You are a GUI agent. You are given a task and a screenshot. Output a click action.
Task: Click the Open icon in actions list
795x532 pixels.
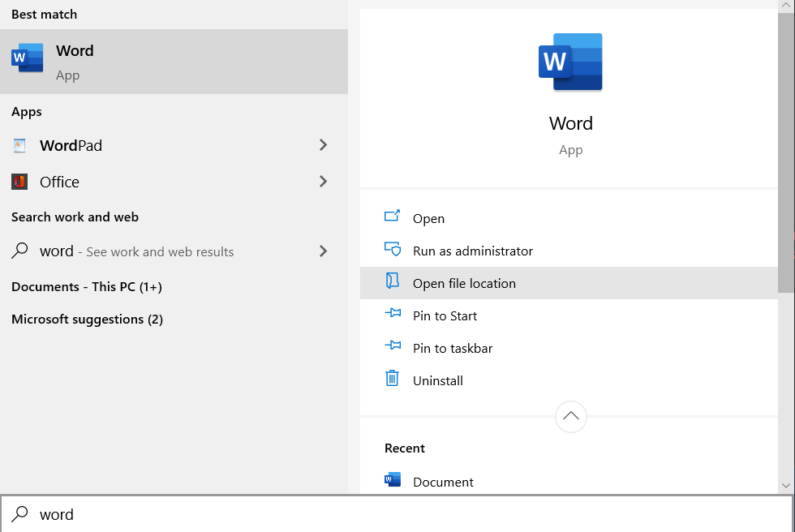[392, 217]
